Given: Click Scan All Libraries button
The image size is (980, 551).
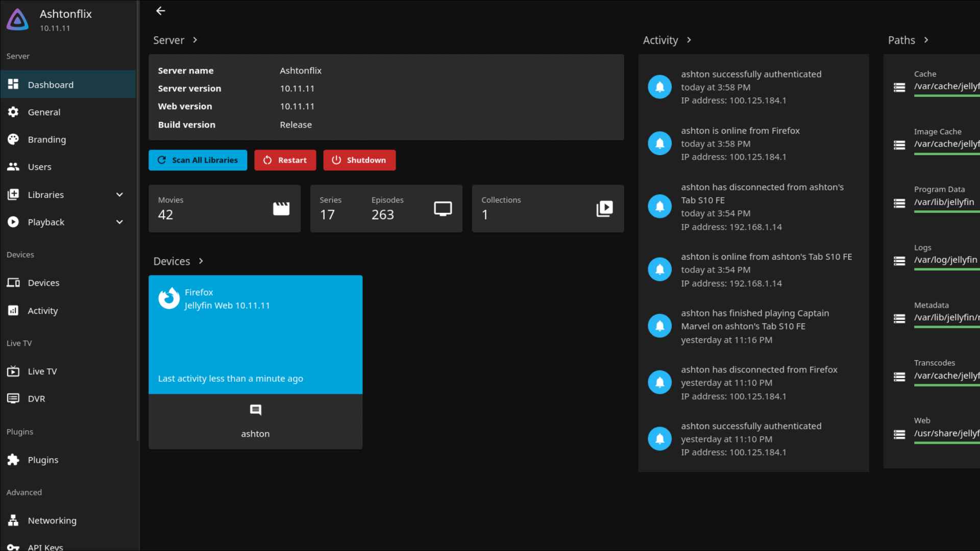Looking at the screenshot, I should [x=198, y=160].
